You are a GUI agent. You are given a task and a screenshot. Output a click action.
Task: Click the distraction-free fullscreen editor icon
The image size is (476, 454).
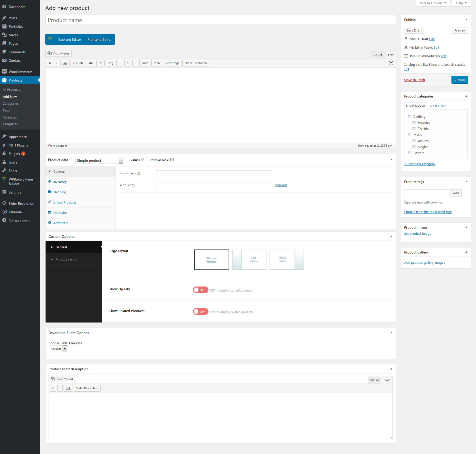[x=391, y=63]
